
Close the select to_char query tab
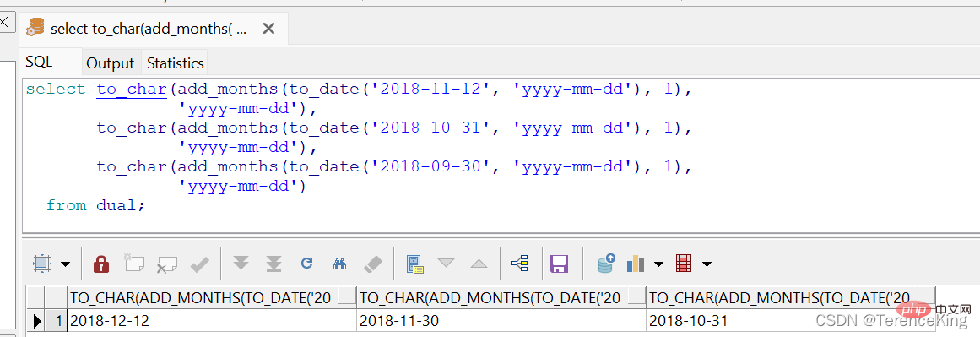268,28
